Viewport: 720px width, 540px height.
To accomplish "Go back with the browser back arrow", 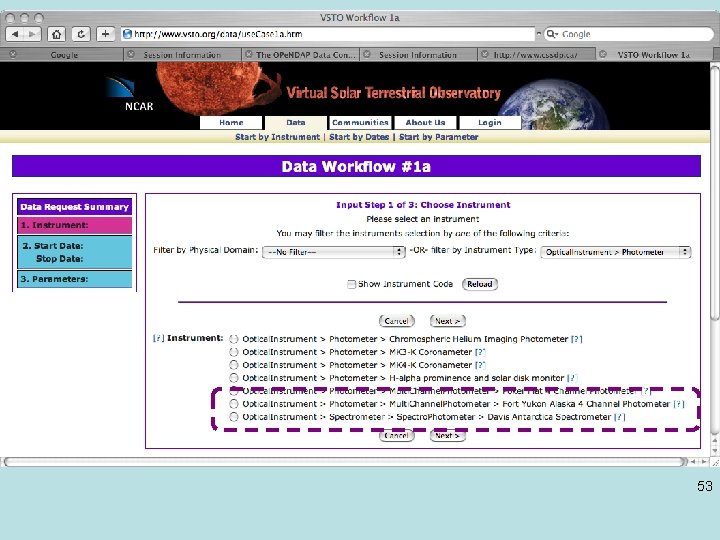I will [x=15, y=34].
